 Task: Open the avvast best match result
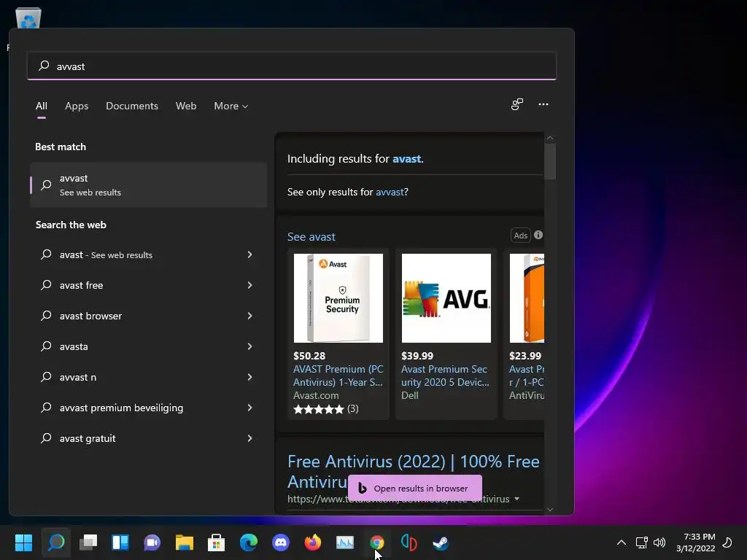pos(148,184)
